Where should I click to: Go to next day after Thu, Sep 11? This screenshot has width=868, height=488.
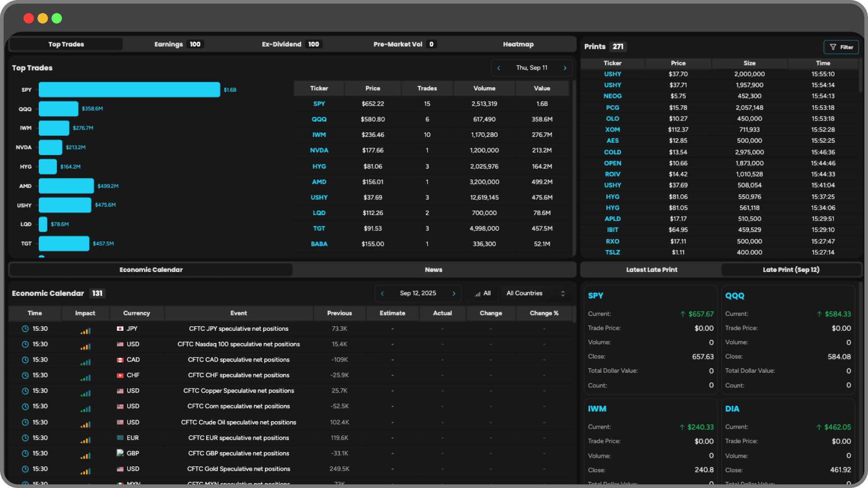click(565, 68)
